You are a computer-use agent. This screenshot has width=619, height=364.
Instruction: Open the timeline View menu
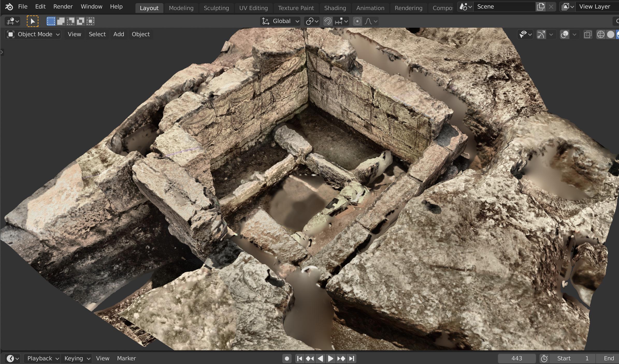point(103,359)
